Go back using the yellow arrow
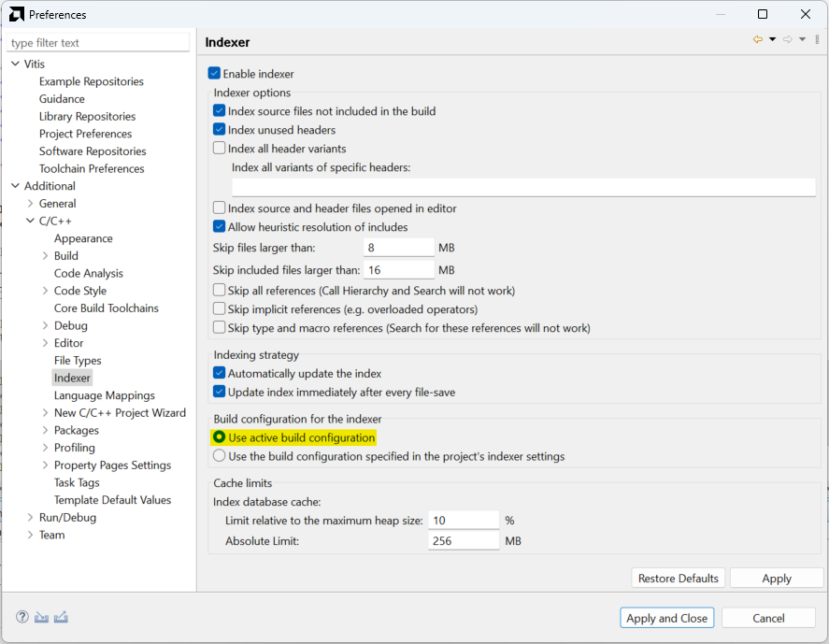Image resolution: width=829 pixels, height=644 pixels. pos(758,39)
